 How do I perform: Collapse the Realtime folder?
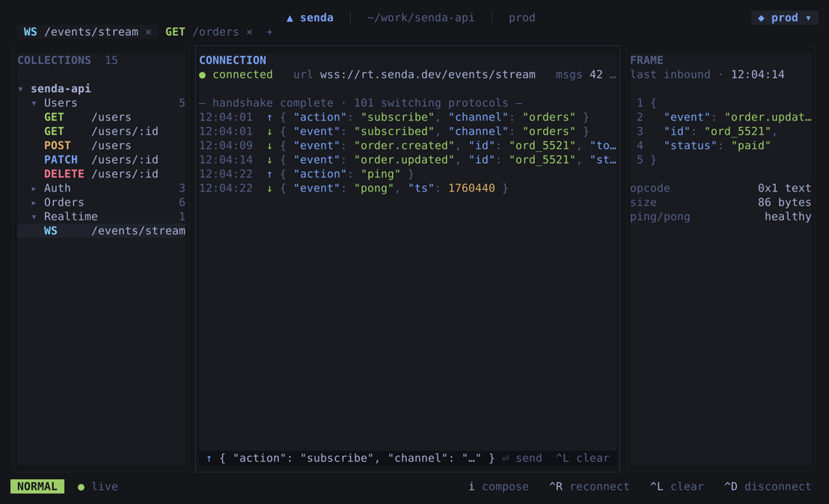pyautogui.click(x=34, y=217)
